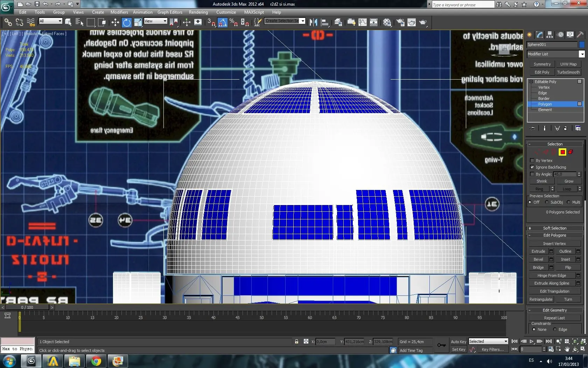Click the object color swatch beside Sphere001
Image resolution: width=588 pixels, height=368 pixels.
tap(582, 45)
